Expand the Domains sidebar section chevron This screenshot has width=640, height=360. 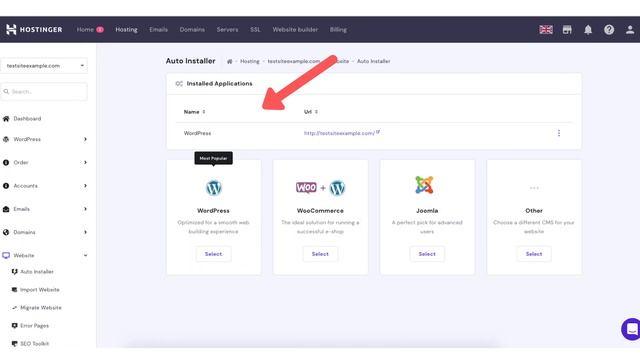(x=85, y=232)
